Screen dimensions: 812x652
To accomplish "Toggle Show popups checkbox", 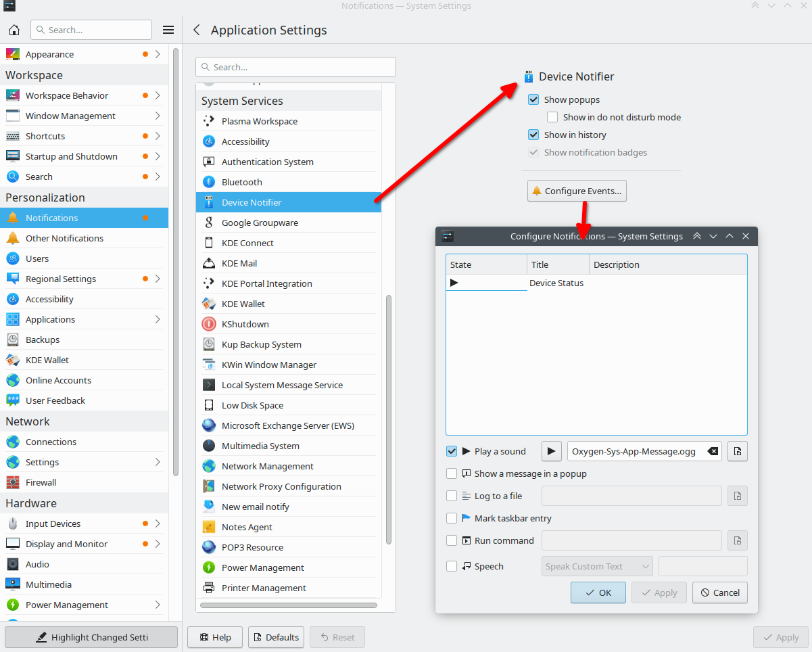I will click(533, 99).
